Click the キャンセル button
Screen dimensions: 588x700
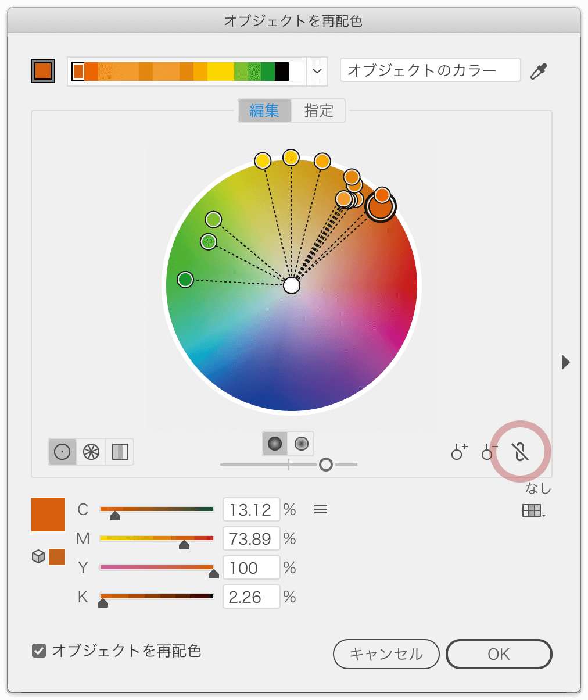click(386, 654)
